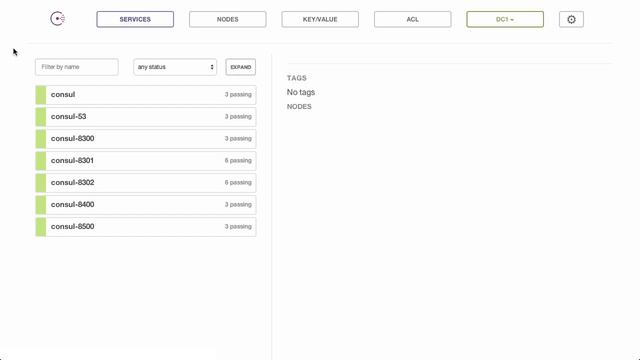The image size is (640, 360).
Task: Click consul-8301's 6 passing status
Action: tap(238, 160)
